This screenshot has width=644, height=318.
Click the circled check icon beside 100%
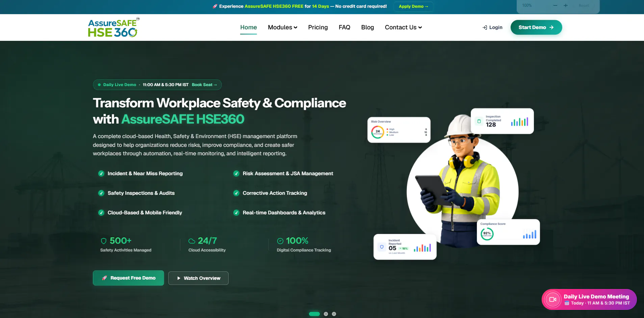coord(280,241)
